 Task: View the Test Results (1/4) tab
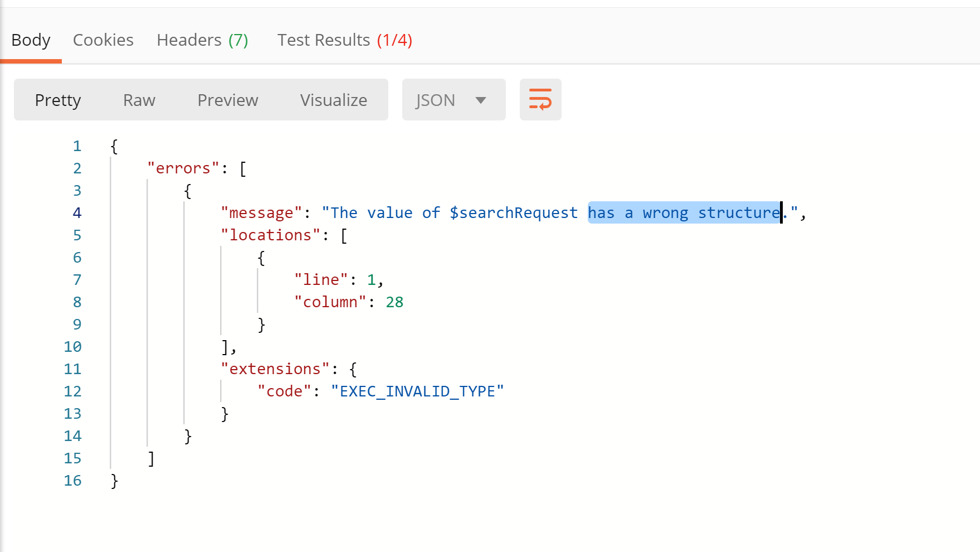[344, 40]
